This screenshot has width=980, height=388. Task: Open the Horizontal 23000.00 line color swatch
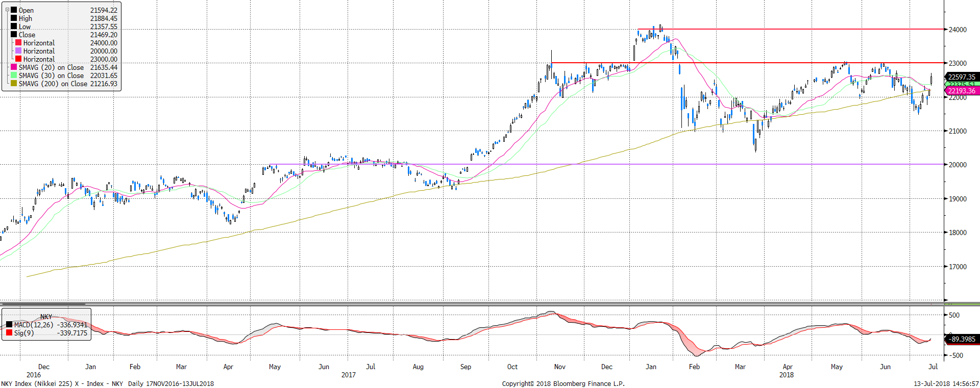[x=18, y=59]
